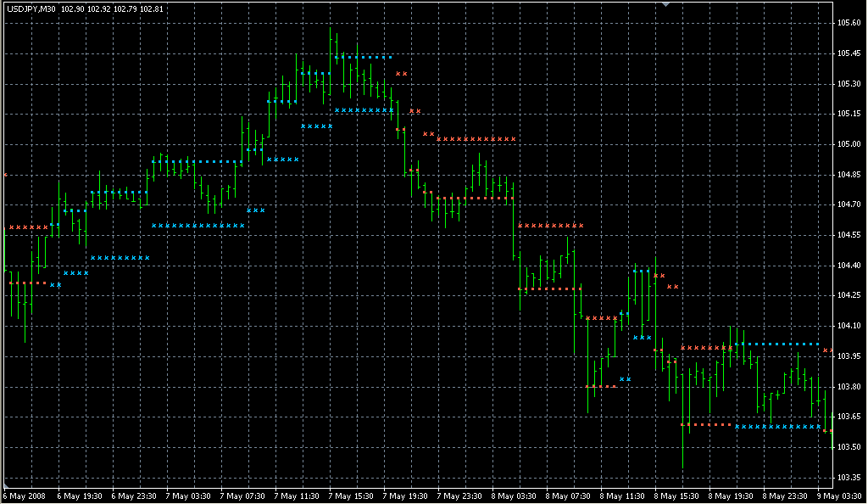
Task: Click the 8 May 11:30 time label
Action: coord(622,496)
